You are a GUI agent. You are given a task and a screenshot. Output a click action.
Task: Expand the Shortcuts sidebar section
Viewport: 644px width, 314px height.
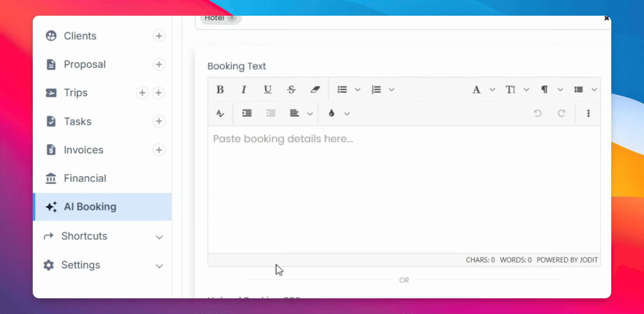159,237
